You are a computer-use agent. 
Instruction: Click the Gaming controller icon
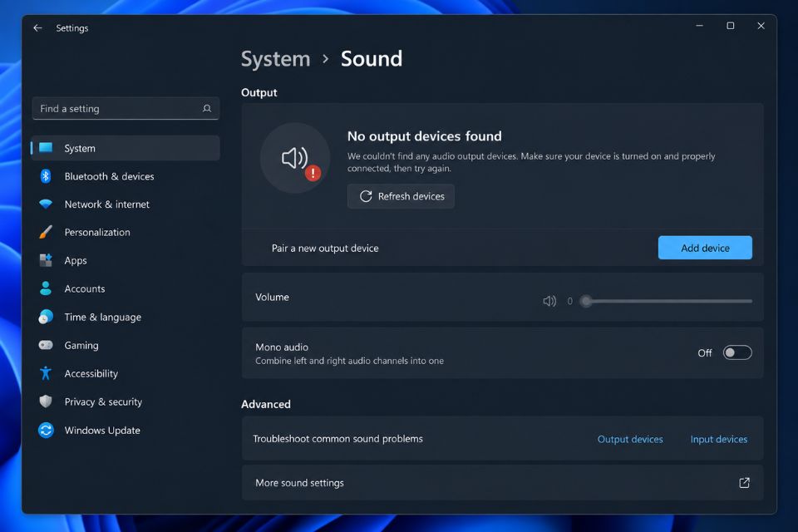point(46,345)
